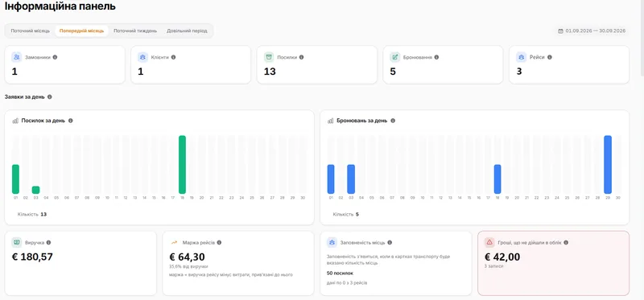Click Кількість 5 under Бронювань chart
Image resolution: width=644 pixels, height=300 pixels.
click(346, 214)
